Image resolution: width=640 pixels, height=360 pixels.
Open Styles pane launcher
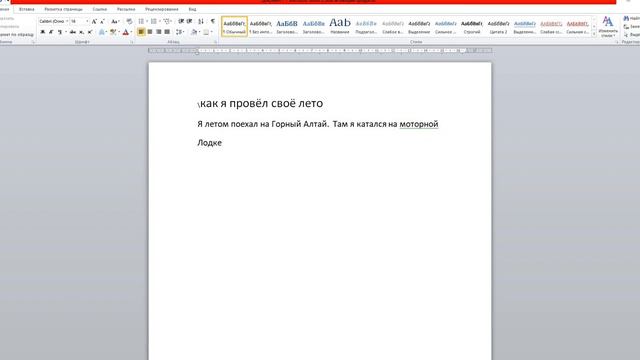(617, 42)
